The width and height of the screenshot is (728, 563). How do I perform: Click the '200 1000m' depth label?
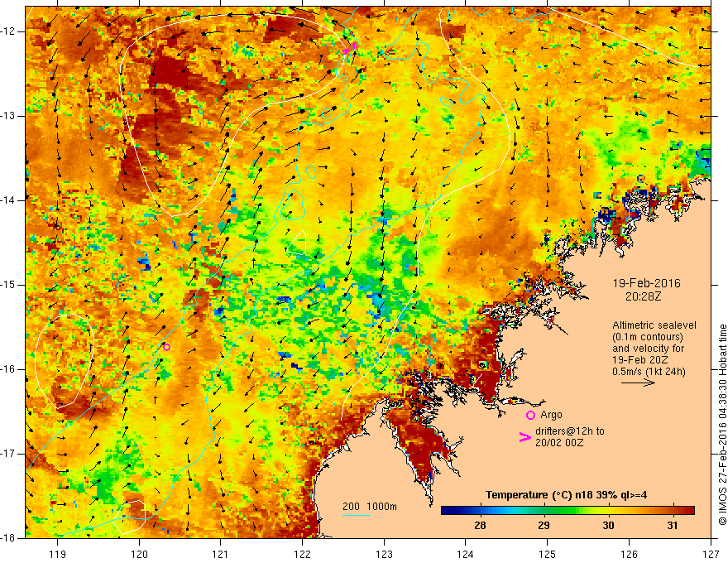point(370,507)
